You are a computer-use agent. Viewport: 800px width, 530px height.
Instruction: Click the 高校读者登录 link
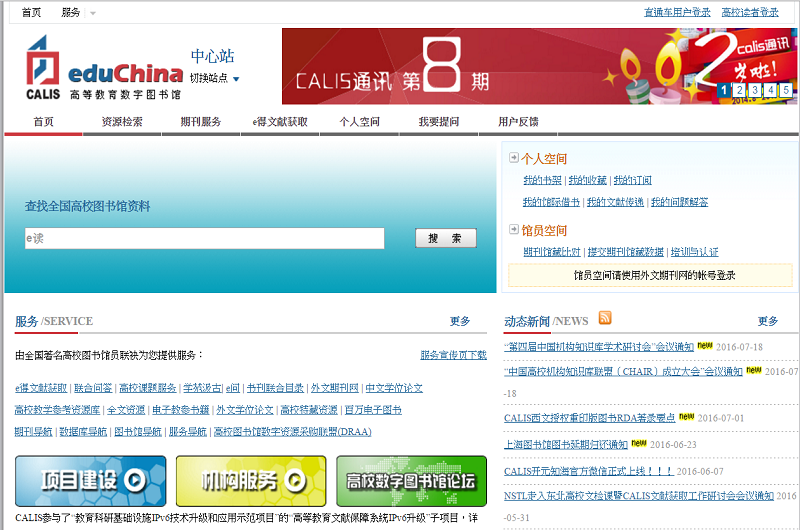(x=750, y=12)
